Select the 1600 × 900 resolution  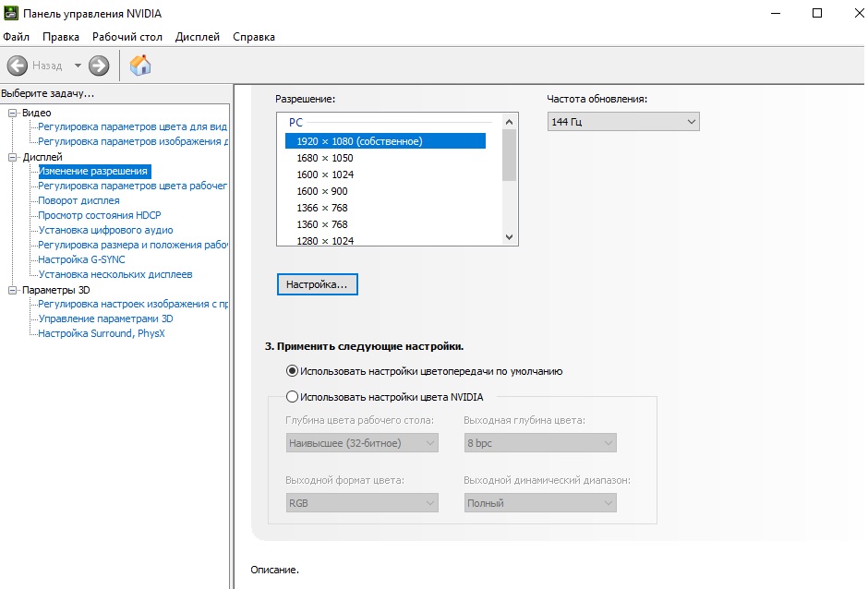(321, 191)
